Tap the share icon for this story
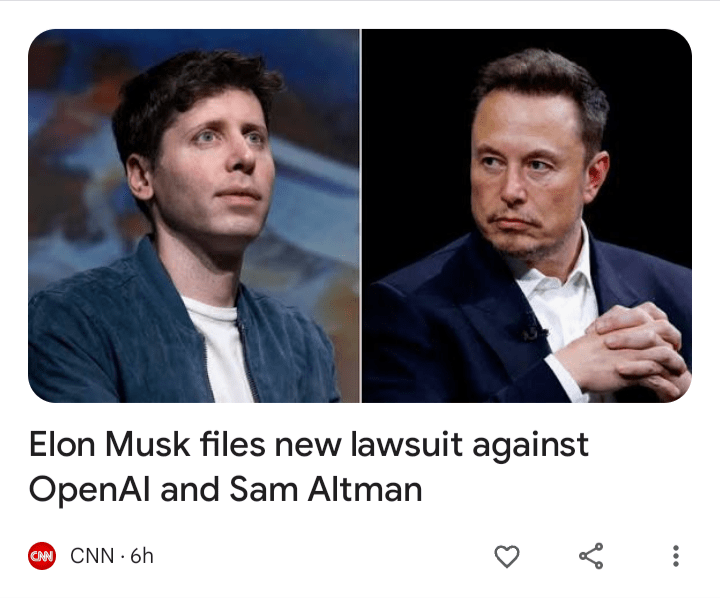The image size is (720, 598). point(591,556)
